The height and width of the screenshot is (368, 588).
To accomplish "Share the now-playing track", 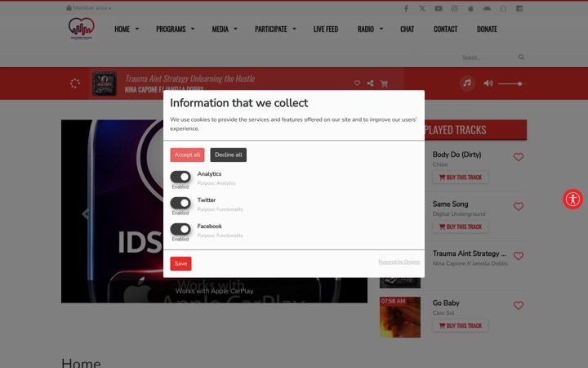I will coord(370,83).
